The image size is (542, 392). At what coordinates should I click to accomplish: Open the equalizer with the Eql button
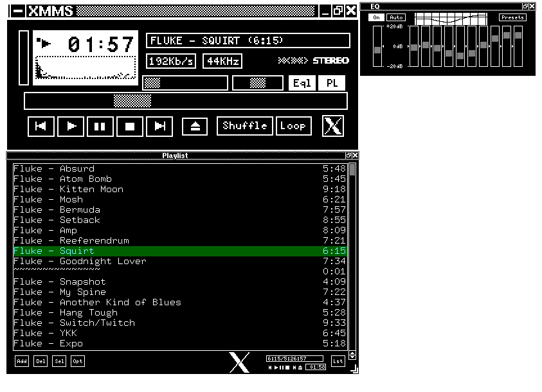click(x=302, y=82)
